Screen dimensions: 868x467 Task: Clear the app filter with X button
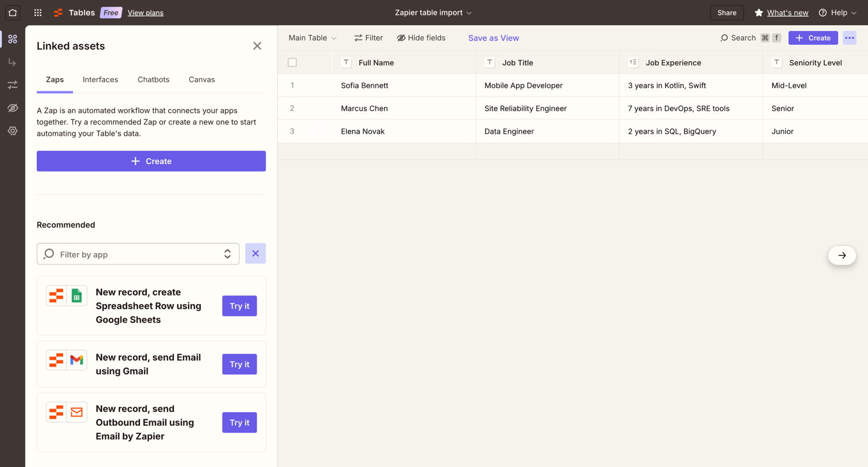click(255, 254)
